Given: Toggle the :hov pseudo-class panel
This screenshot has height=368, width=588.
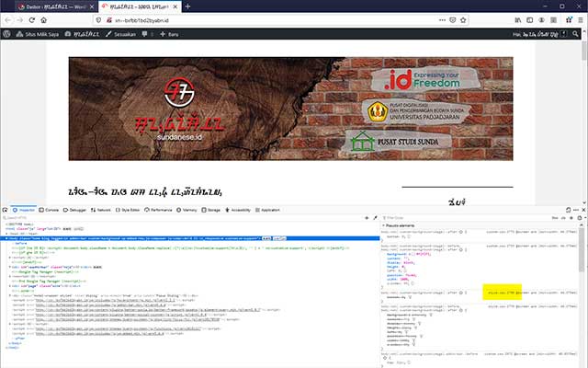Looking at the screenshot, I should tap(555, 218).
